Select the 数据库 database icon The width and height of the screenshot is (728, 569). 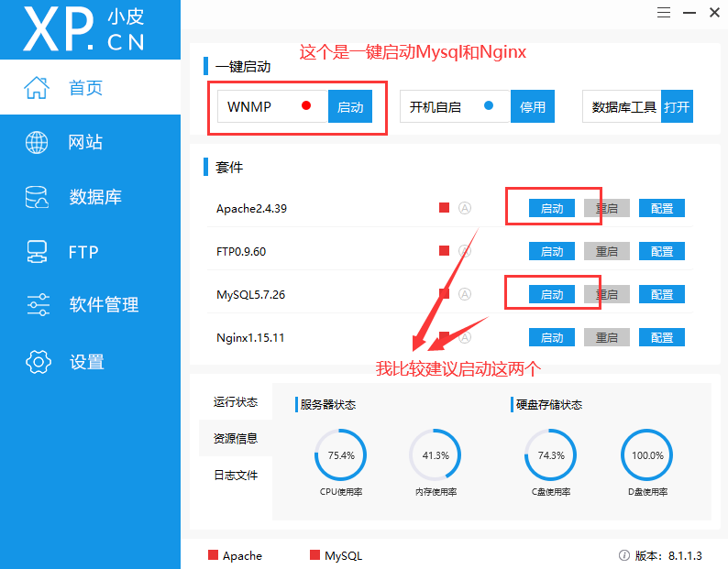[37, 197]
